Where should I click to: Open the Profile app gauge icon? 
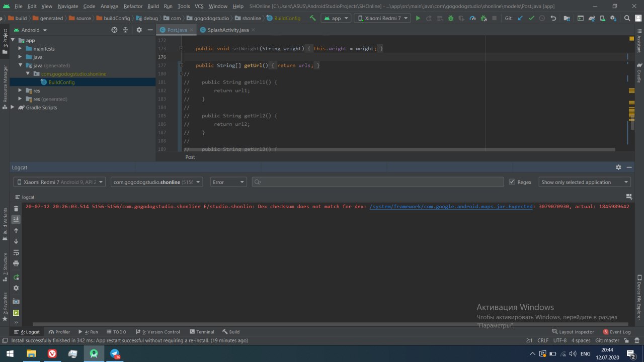(472, 18)
